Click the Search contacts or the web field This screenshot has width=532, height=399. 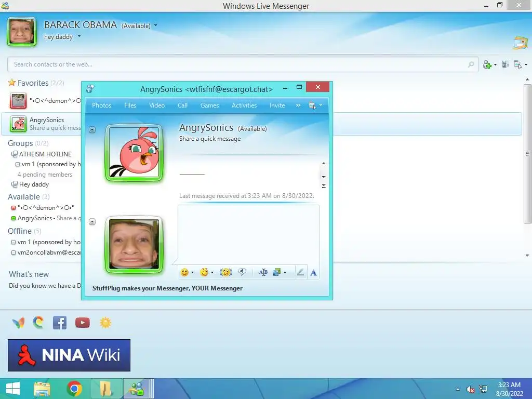click(243, 64)
